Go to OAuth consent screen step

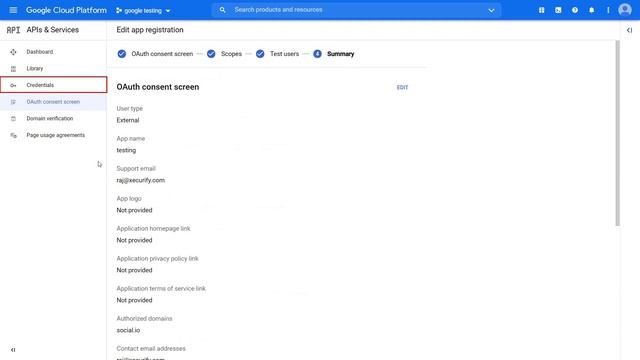pos(162,54)
